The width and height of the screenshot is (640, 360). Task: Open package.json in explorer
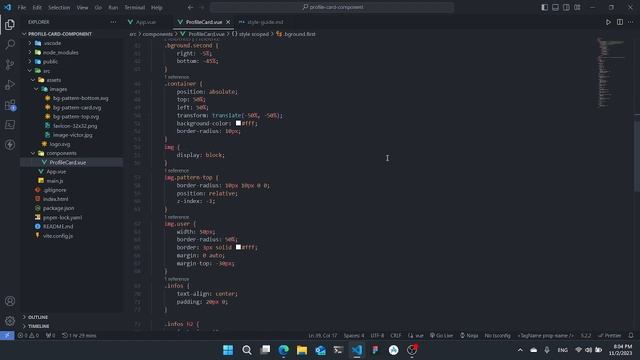[x=58, y=208]
